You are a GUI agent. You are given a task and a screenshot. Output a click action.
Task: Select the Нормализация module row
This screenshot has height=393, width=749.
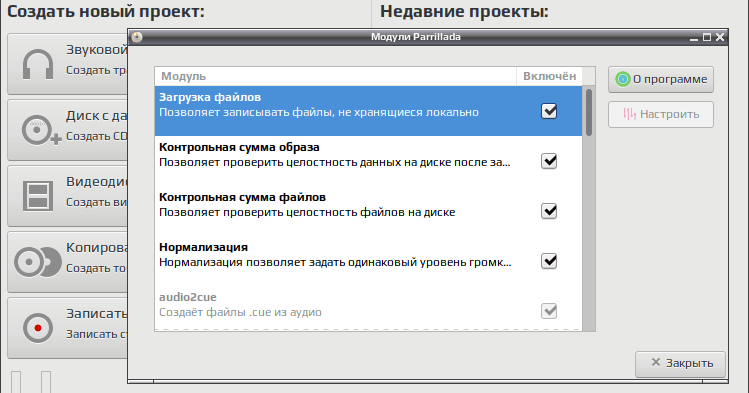click(368, 261)
